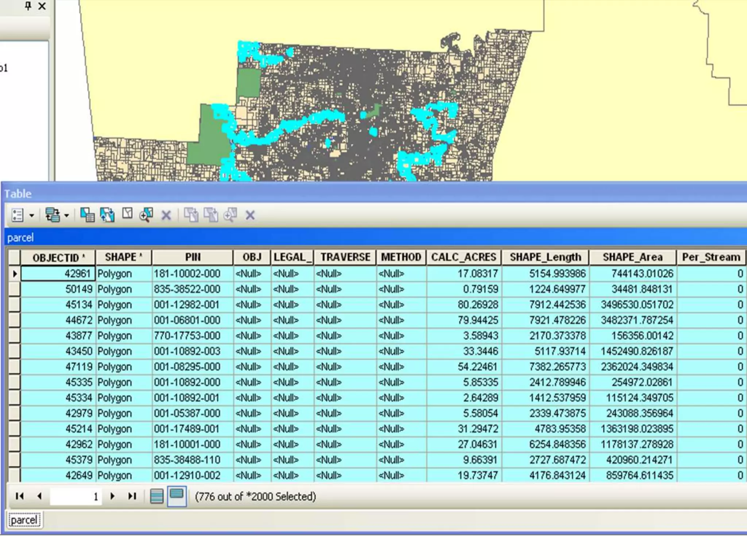Screen dimensions: 747x560
Task: Go to the last record button
Action: (x=132, y=496)
